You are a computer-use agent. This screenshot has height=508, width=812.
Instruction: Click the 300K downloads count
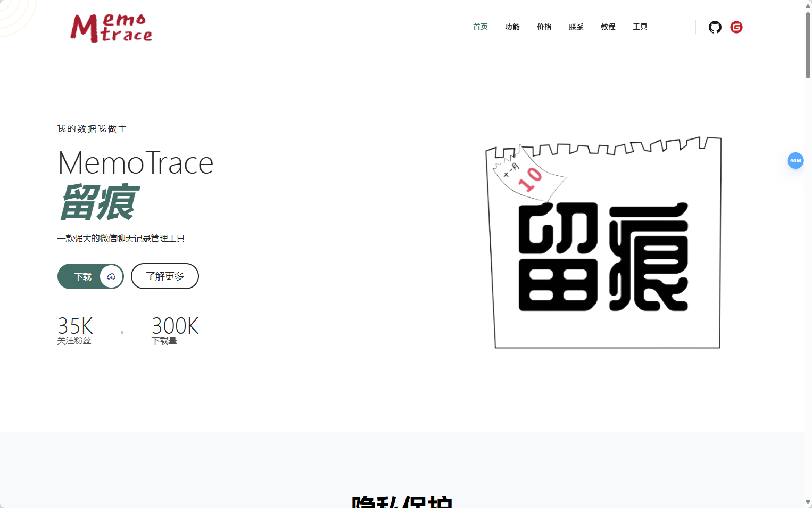coord(175,325)
